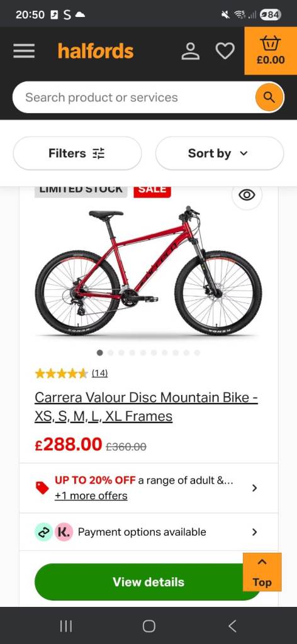Focus the Search product or services field
The height and width of the screenshot is (644, 297).
[133, 97]
